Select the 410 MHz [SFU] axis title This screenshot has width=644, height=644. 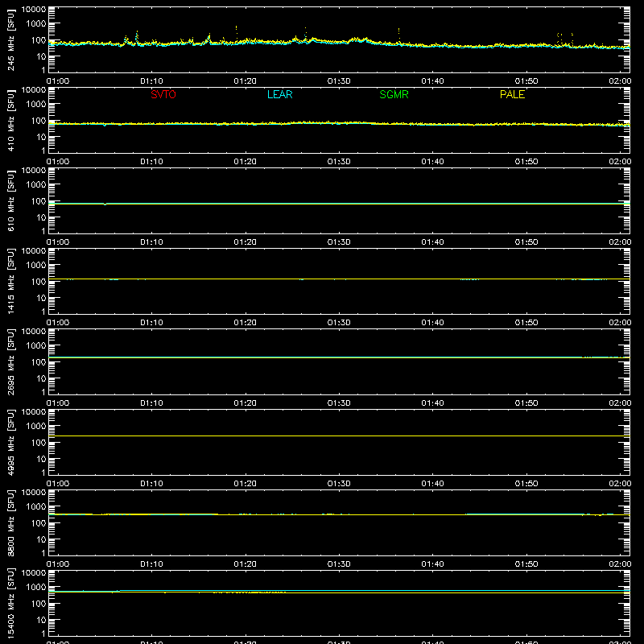pos(11,120)
